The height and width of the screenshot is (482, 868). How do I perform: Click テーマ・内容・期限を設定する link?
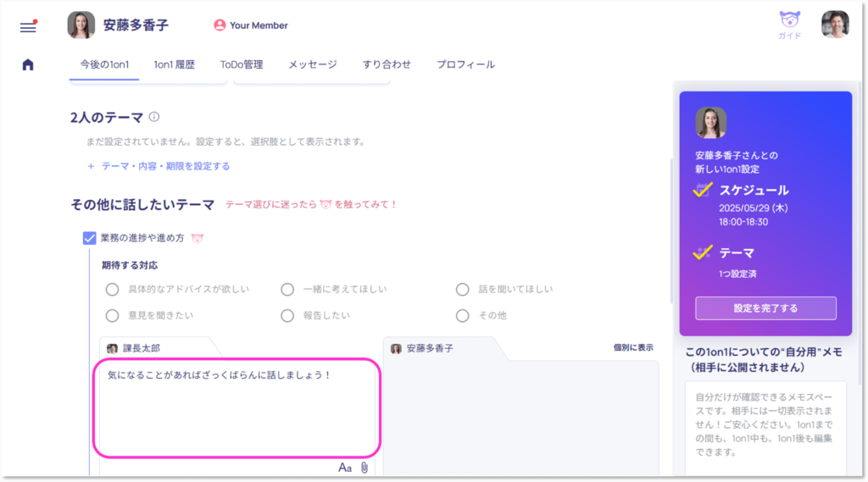(x=159, y=166)
